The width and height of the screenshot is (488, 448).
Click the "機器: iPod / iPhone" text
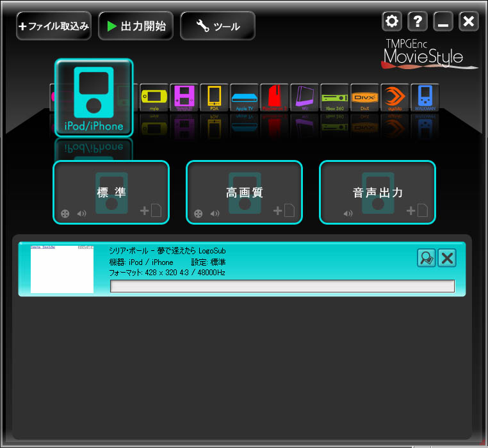(141, 262)
